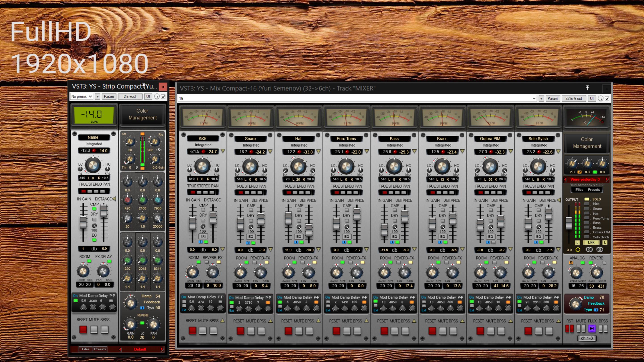The height and width of the screenshot is (362, 644).
Task: Click the yellow mono circle icon under OUTPUT
Action: point(578,250)
